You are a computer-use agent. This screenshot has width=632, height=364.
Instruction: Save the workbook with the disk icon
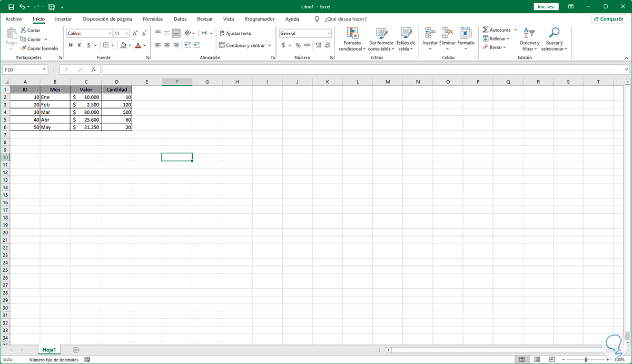pyautogui.click(x=11, y=7)
